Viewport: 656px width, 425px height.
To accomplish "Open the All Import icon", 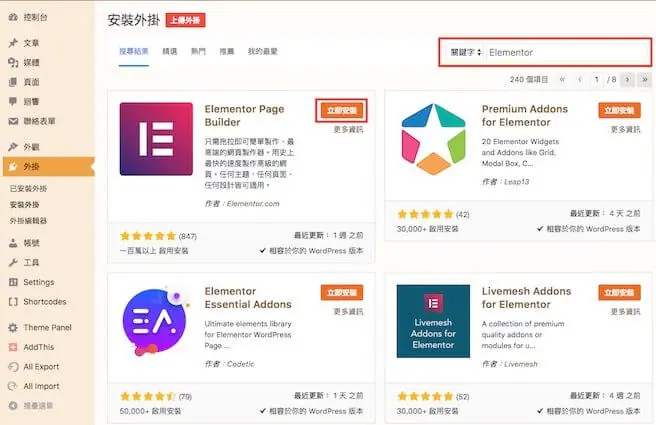I will [x=13, y=386].
